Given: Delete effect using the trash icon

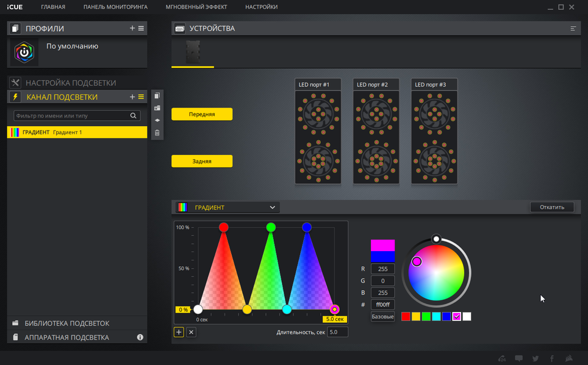Looking at the screenshot, I should pos(157,133).
